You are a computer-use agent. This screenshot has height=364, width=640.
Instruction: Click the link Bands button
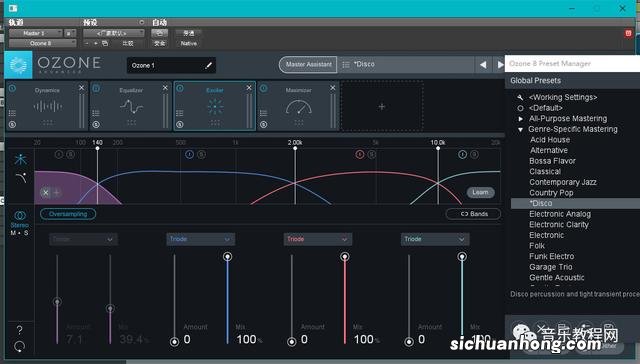[x=474, y=214]
